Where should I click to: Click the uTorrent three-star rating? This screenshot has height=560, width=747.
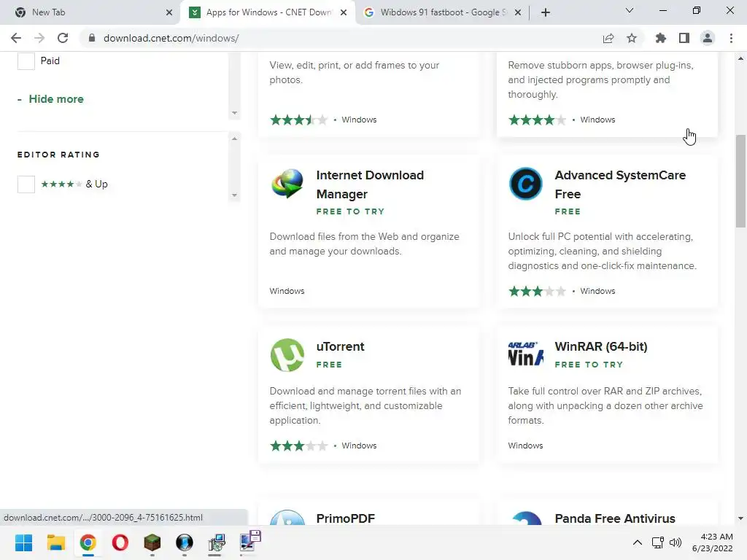point(299,446)
